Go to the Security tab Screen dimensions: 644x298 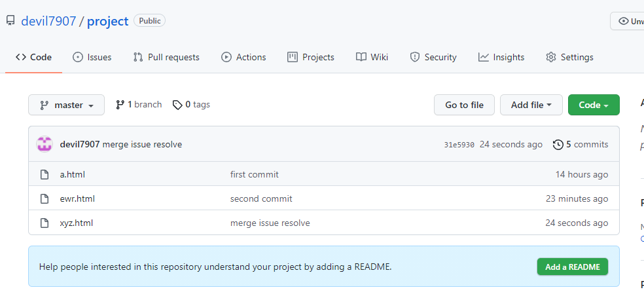click(x=433, y=57)
